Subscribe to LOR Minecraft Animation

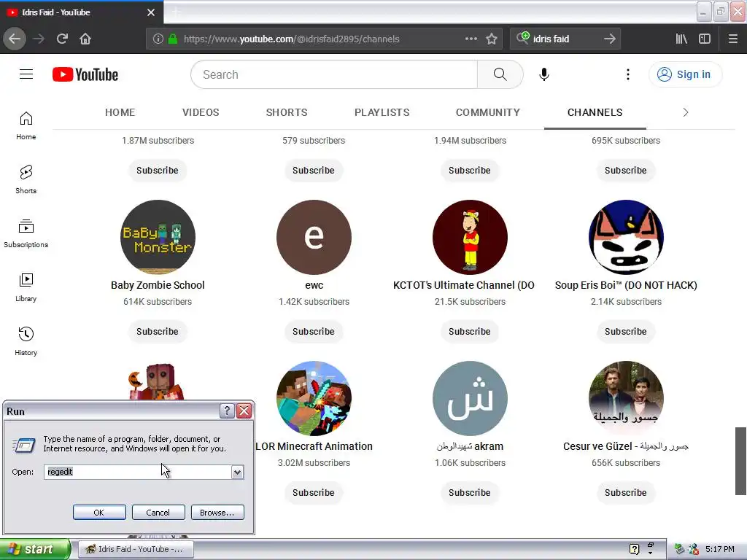point(314,493)
